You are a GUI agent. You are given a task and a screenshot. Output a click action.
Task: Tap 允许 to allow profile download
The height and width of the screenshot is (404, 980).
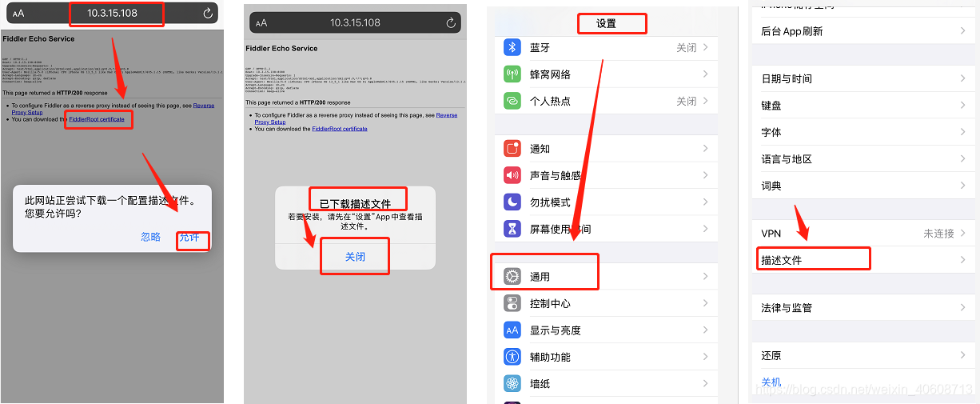189,237
